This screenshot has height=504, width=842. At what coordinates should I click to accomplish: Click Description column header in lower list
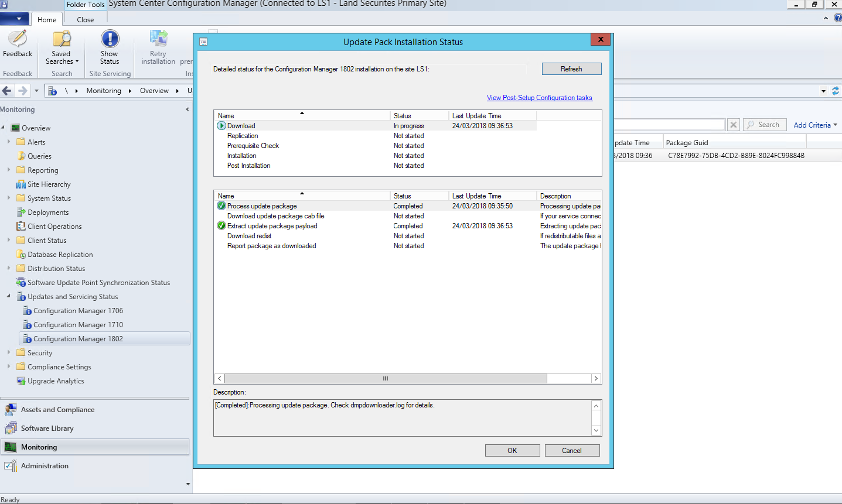coord(569,196)
